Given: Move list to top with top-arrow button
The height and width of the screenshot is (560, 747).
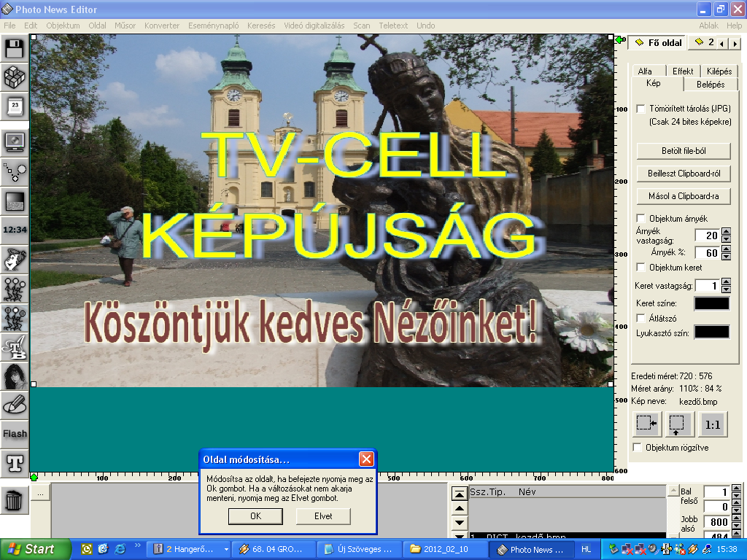Looking at the screenshot, I should 459,494.
